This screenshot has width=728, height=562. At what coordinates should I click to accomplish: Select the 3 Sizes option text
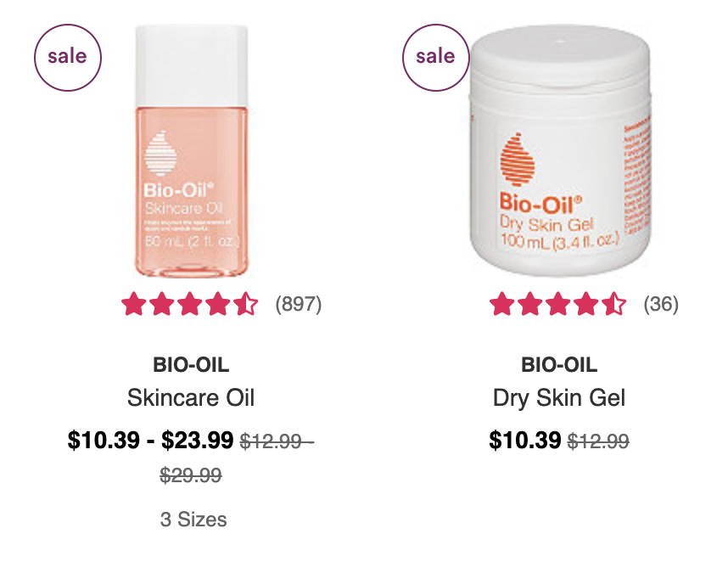193,520
